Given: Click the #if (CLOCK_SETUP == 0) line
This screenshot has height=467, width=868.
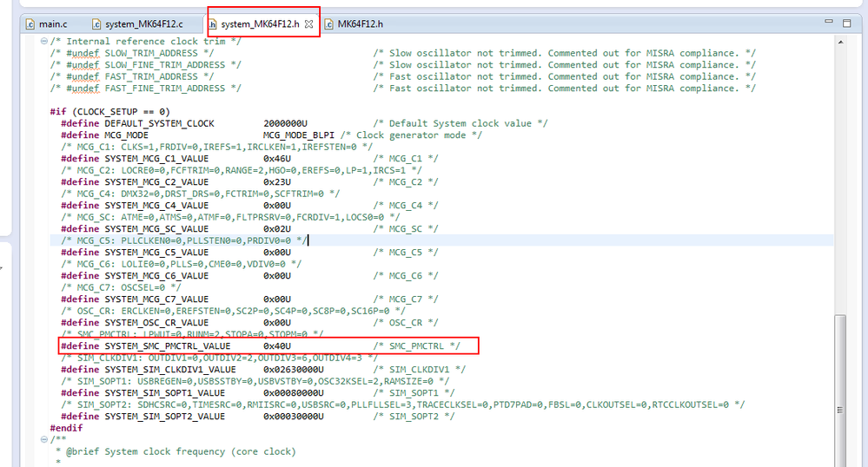Looking at the screenshot, I should pyautogui.click(x=110, y=111).
